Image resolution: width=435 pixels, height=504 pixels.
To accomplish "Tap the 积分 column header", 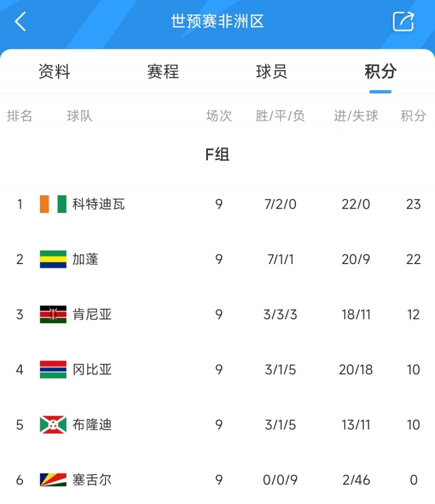I will point(413,116).
